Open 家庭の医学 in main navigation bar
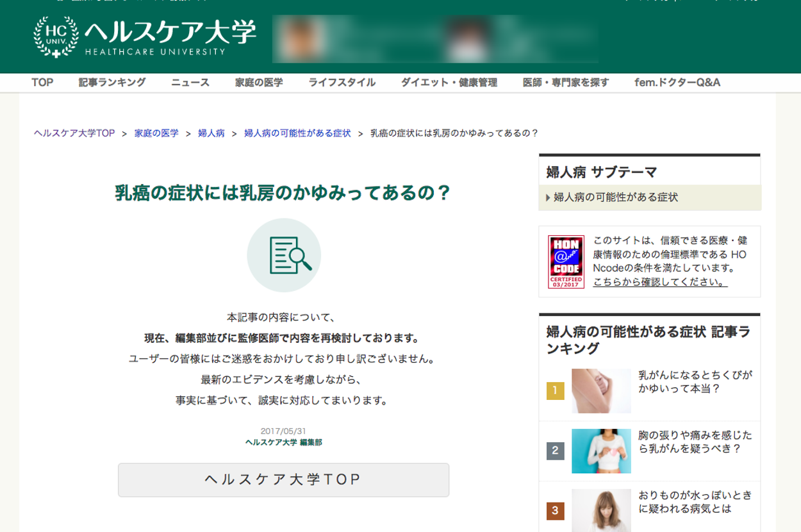 click(259, 83)
